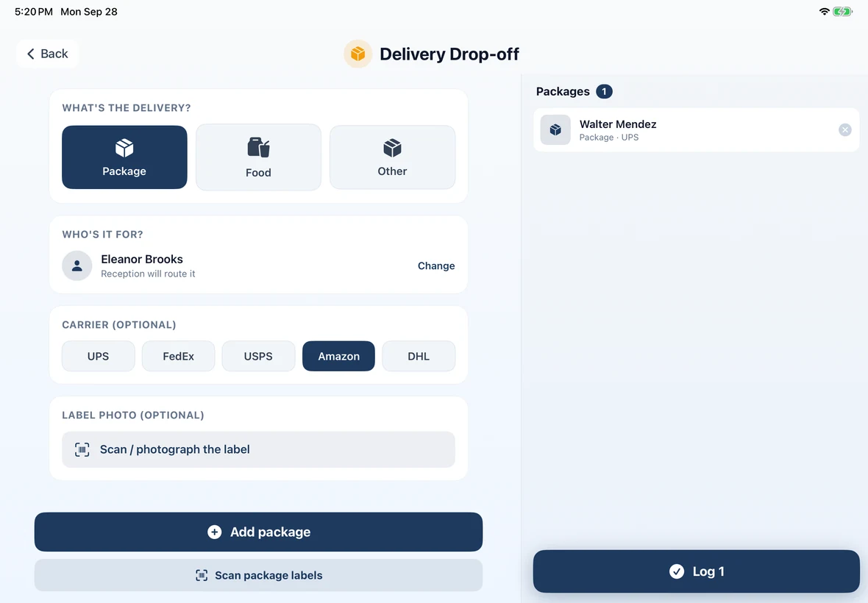Tap Scan package labels button

(x=258, y=575)
